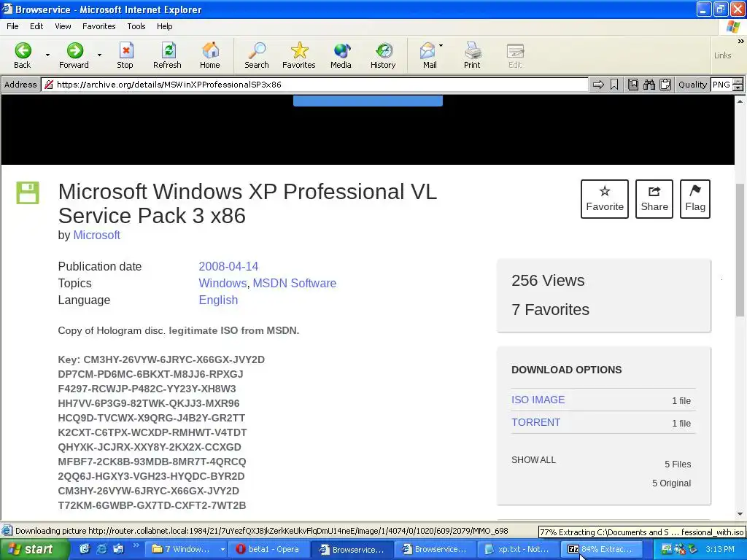Click the 3:13 PM taskbar clock

719,550
